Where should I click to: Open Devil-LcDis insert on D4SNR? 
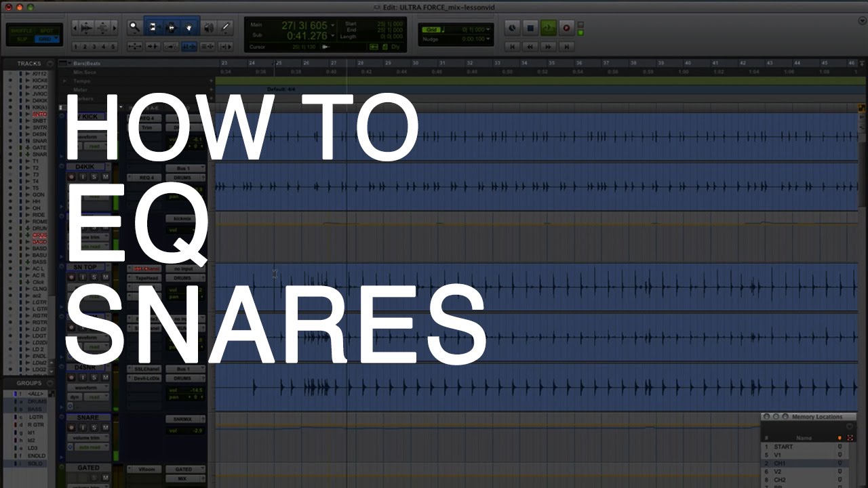tap(145, 378)
